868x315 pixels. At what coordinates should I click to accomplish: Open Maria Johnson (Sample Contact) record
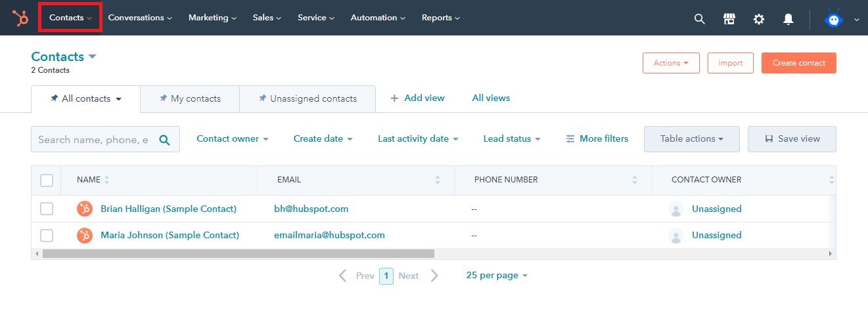(170, 235)
